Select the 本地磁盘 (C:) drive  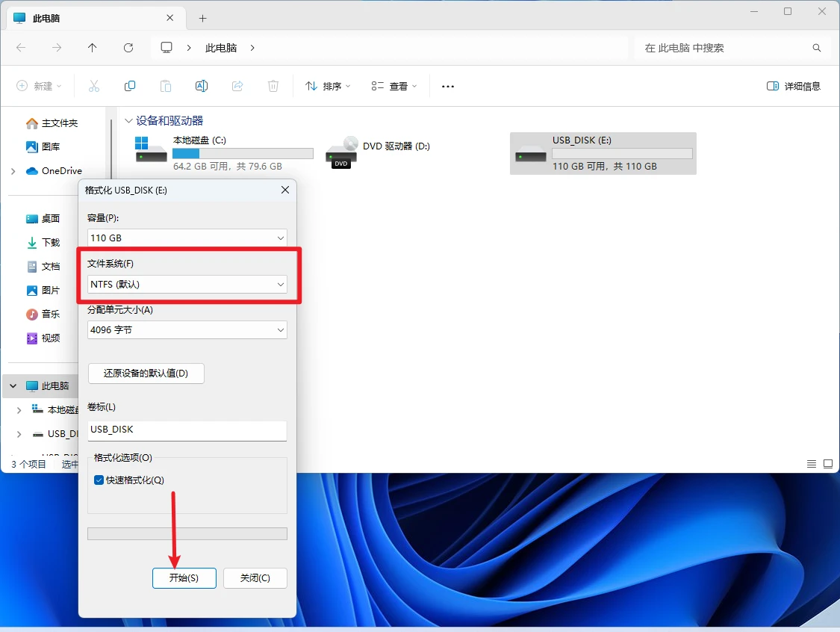point(223,153)
